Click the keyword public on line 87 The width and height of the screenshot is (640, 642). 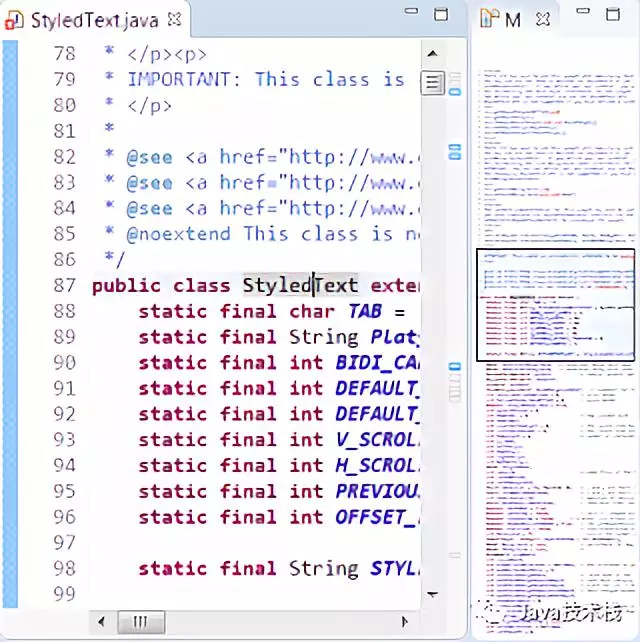[126, 286]
